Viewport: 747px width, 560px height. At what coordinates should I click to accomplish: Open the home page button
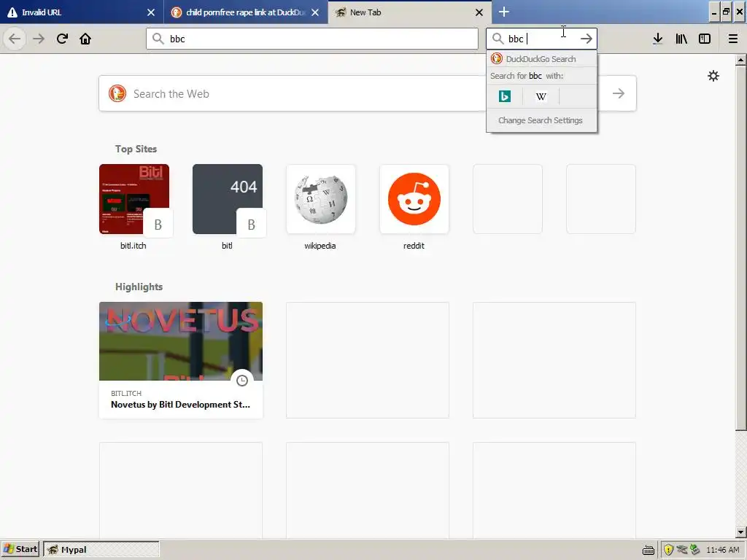click(x=85, y=39)
